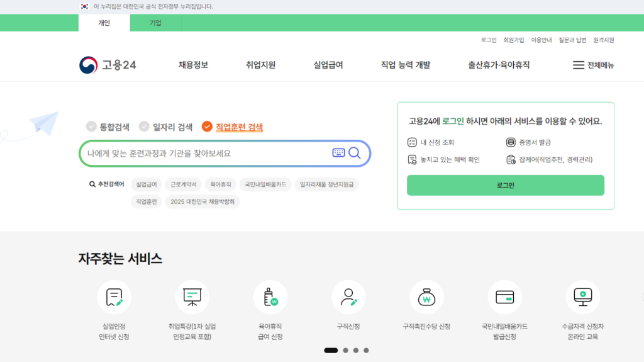The image size is (644, 362).
Task: Select 일자리 검색 search option
Action: (x=165, y=127)
